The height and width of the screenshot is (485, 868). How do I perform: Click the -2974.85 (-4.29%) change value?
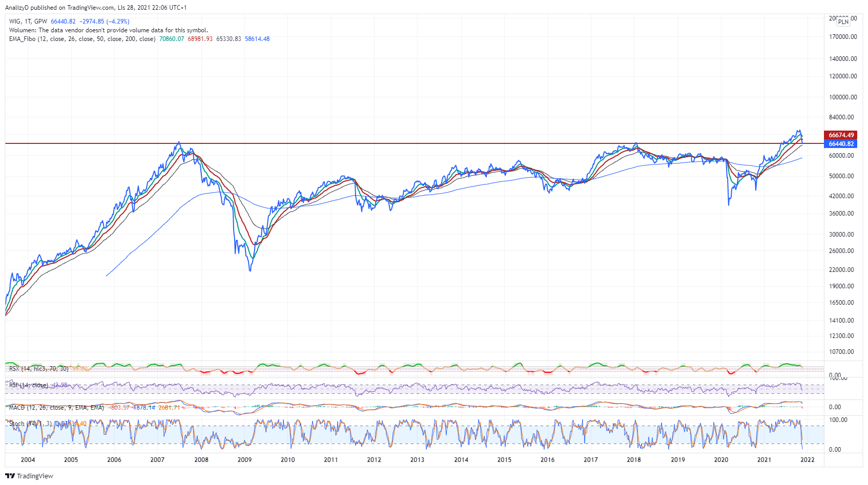105,22
